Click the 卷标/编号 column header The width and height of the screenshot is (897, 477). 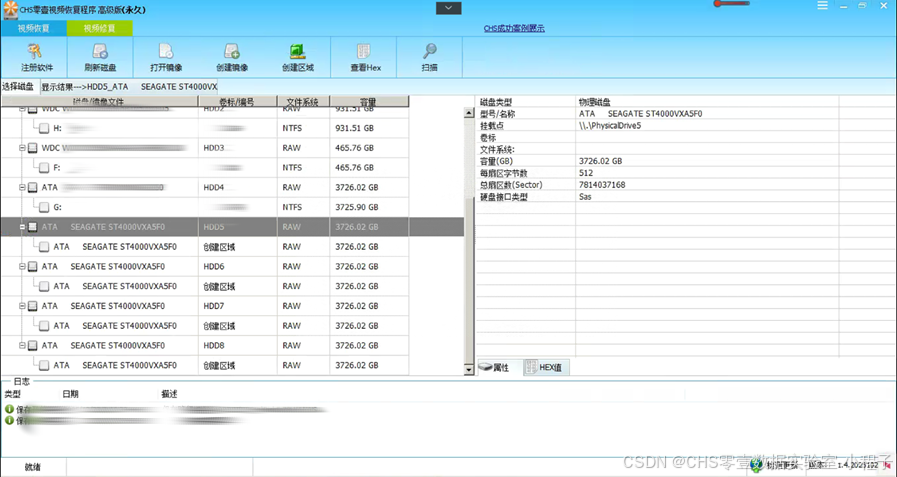(x=237, y=102)
